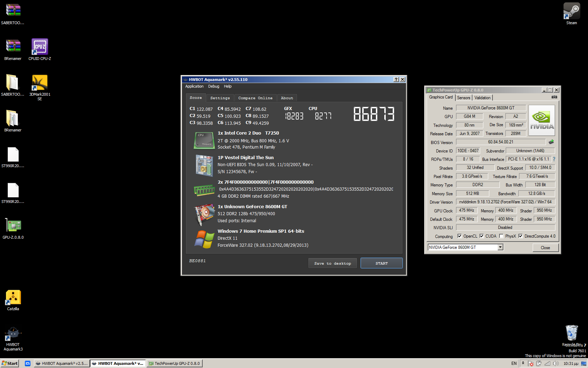Open the NVIDIA GeForce 8600M GT dropdown
The image size is (588, 368).
coord(500,247)
